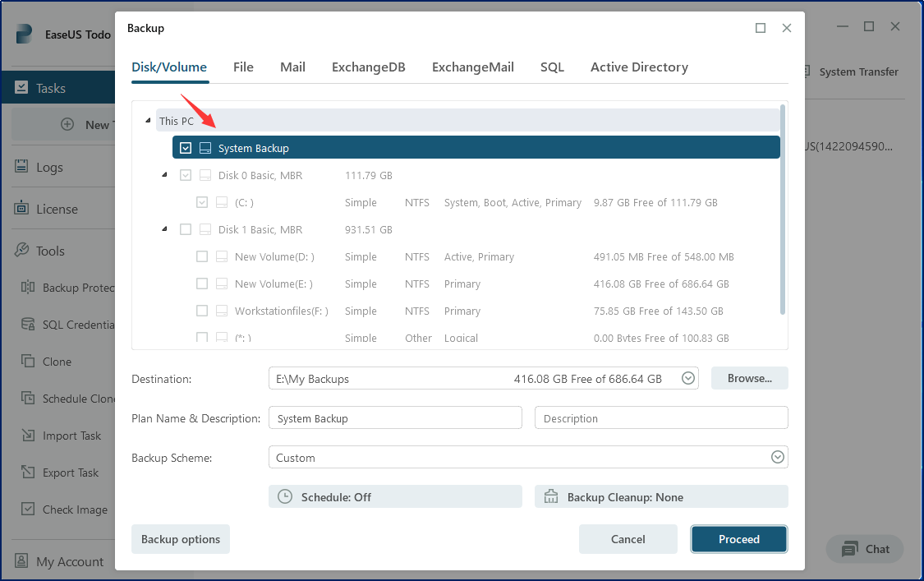
Task: Click the Export Task icon
Action: click(28, 473)
